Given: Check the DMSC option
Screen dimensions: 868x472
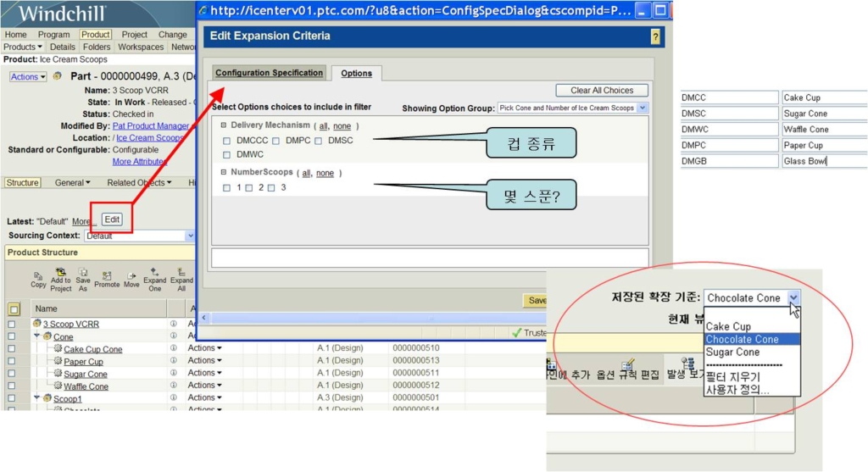Looking at the screenshot, I should coord(319,142).
